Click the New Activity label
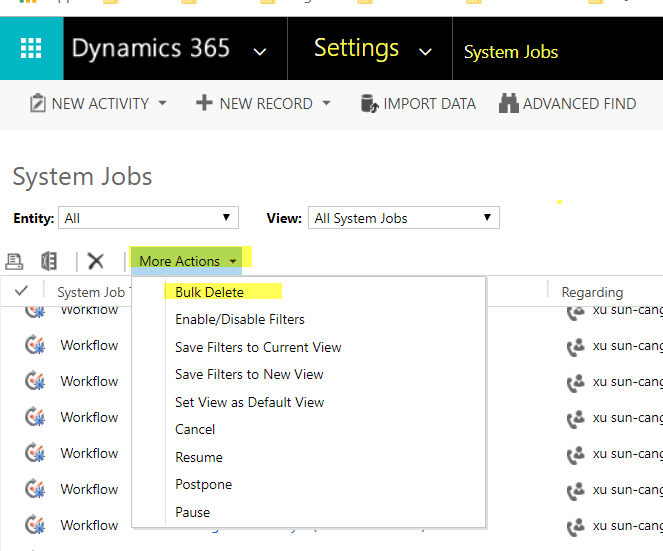The width and height of the screenshot is (663, 551). pyautogui.click(x=100, y=104)
